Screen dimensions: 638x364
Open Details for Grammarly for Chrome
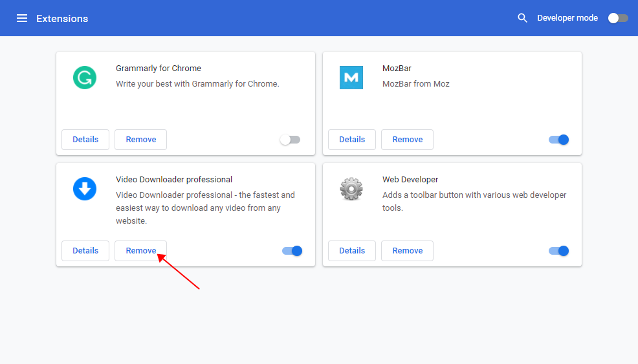click(85, 140)
